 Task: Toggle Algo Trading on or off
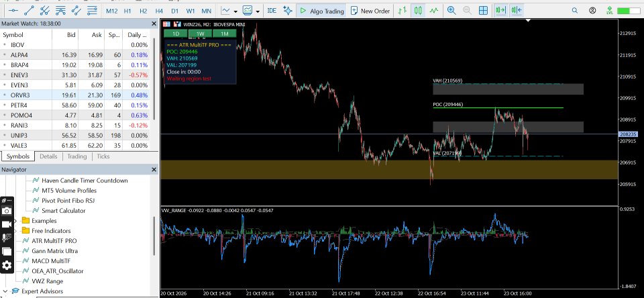pyautogui.click(x=321, y=11)
